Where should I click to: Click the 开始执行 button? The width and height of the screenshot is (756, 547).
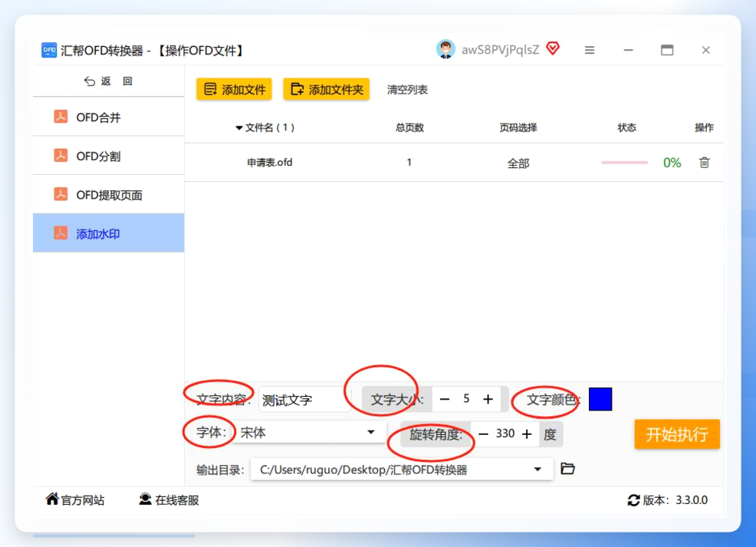(677, 434)
